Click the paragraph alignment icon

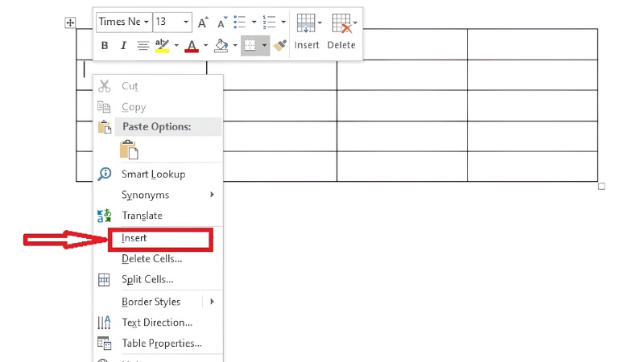(x=142, y=46)
